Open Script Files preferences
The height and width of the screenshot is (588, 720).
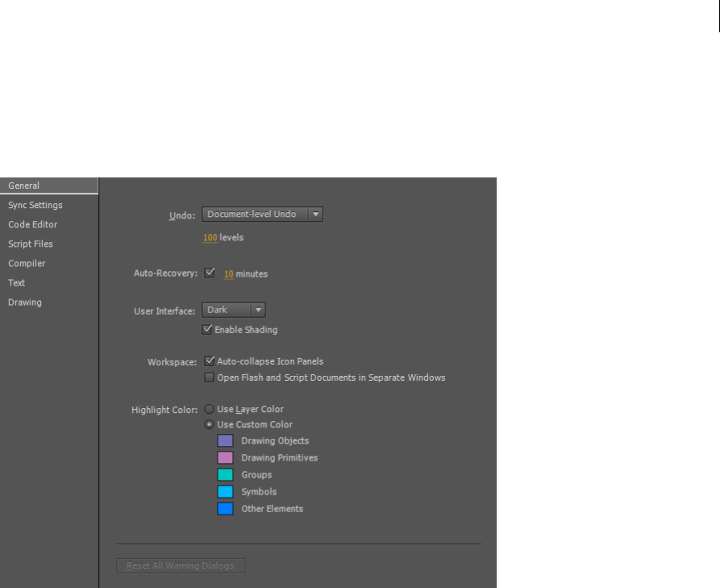31,244
